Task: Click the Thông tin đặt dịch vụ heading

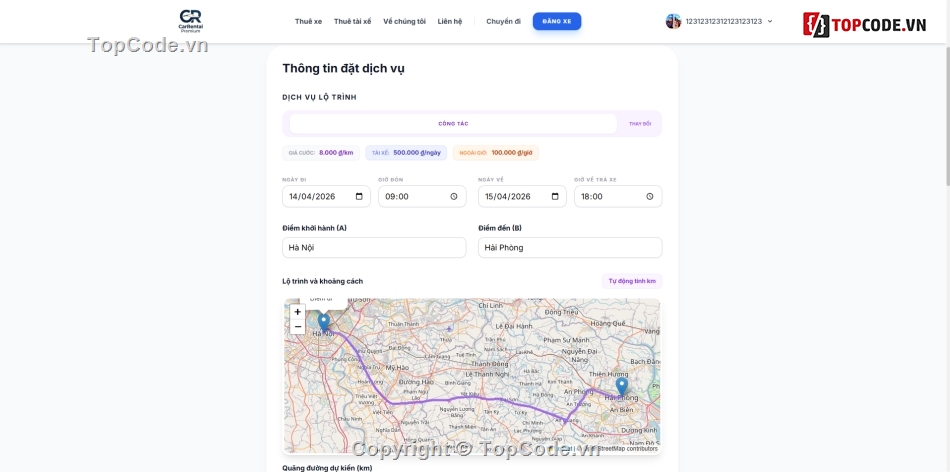Action: click(344, 68)
